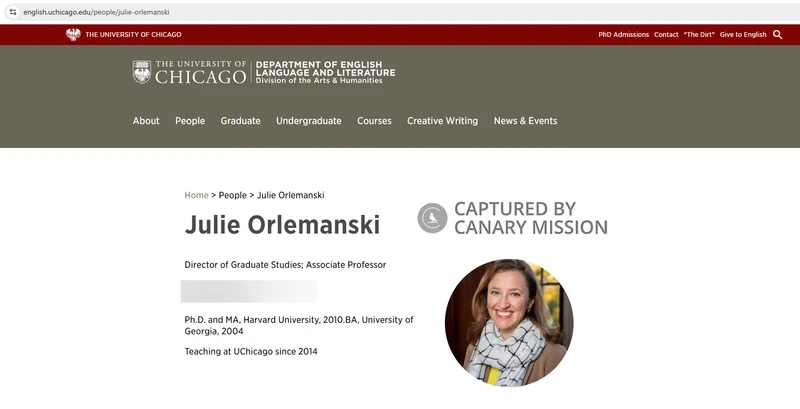Open the Undergraduate menu
The image size is (800, 409).
(309, 121)
